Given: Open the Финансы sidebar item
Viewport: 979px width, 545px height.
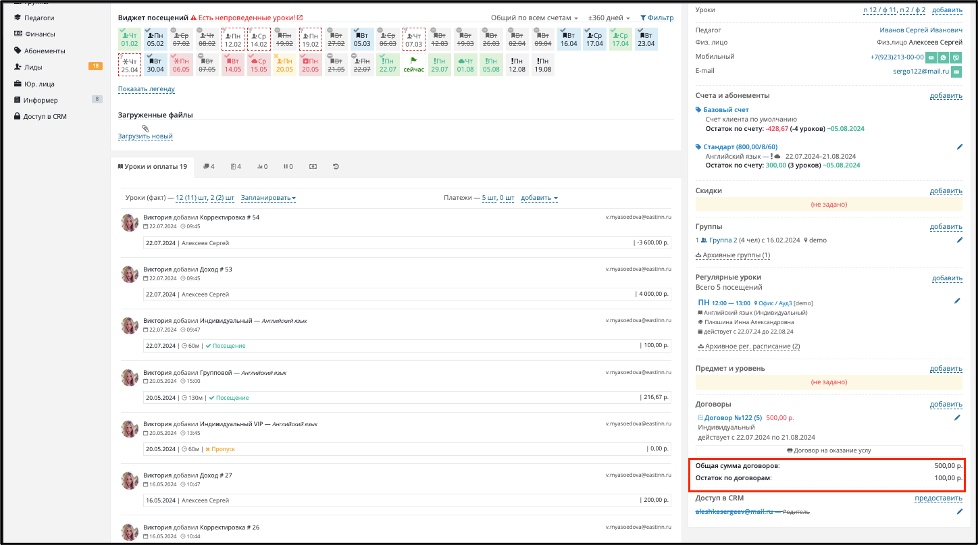Looking at the screenshot, I should 40,34.
